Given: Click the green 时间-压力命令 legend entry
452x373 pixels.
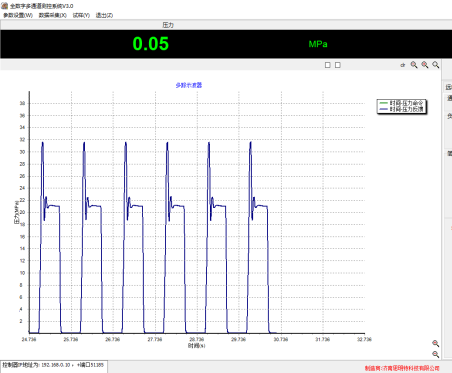Looking at the screenshot, I should tap(402, 103).
